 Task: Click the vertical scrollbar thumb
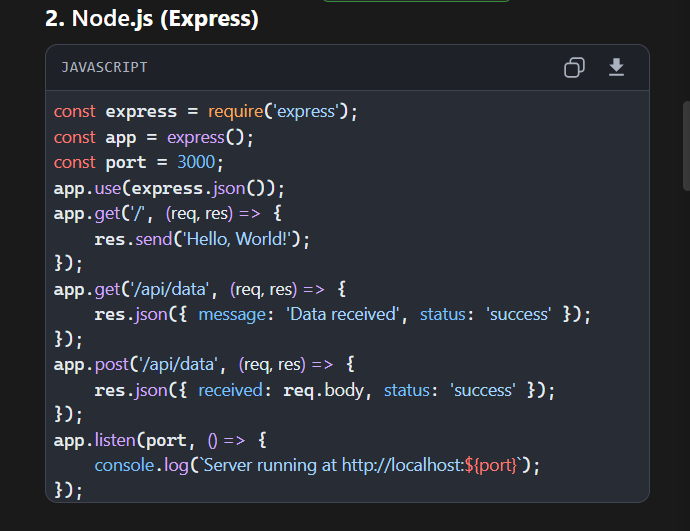pos(685,145)
